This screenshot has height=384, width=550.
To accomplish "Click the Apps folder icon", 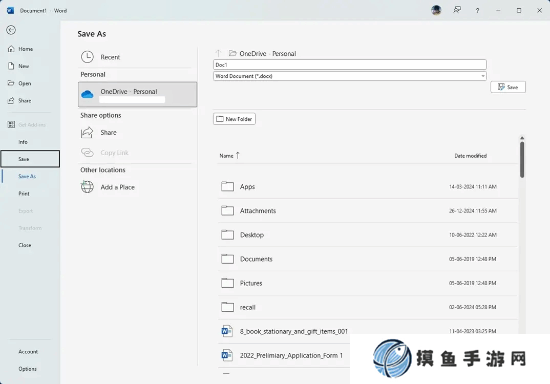I will tap(227, 186).
